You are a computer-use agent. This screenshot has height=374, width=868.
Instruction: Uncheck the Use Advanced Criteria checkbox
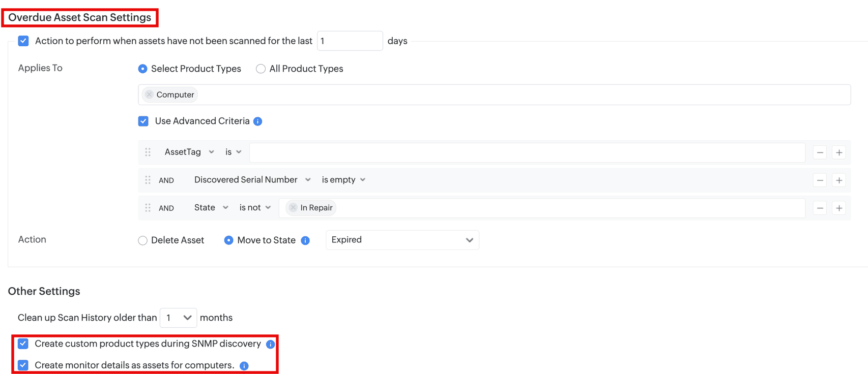(143, 121)
